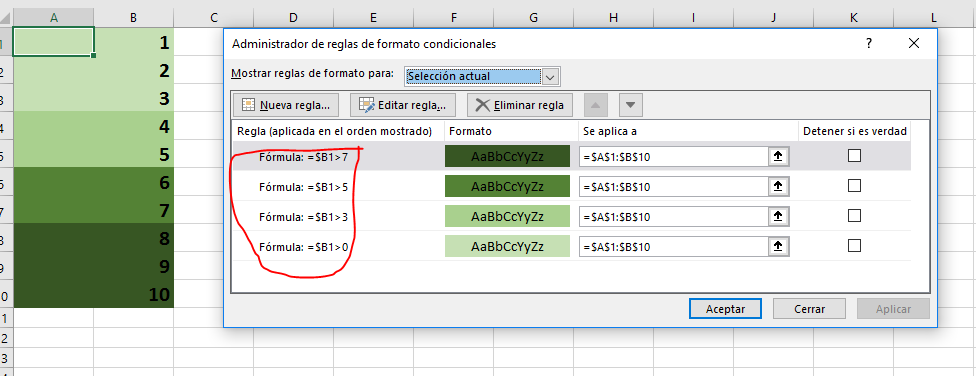976x376 pixels.
Task: Click the Detener si es verdad column header
Action: [x=855, y=131]
